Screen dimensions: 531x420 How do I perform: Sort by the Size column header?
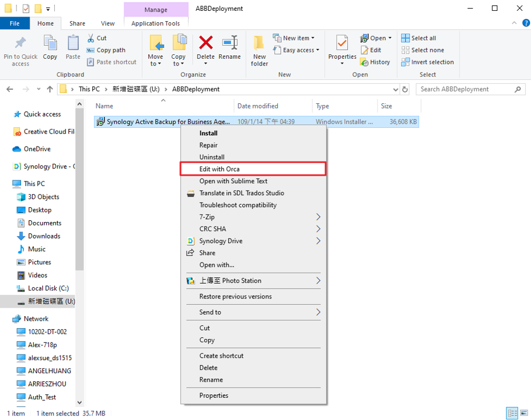399,106
